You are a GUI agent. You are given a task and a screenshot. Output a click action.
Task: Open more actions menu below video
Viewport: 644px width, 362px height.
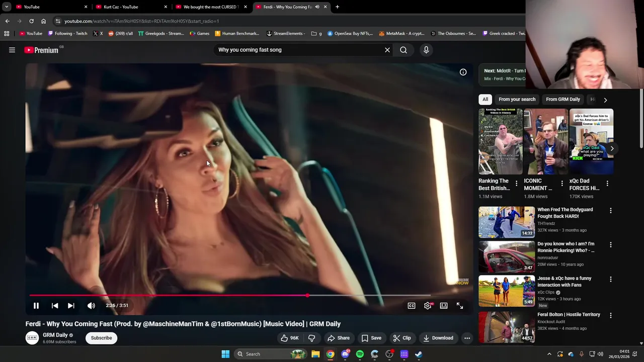pos(467,338)
